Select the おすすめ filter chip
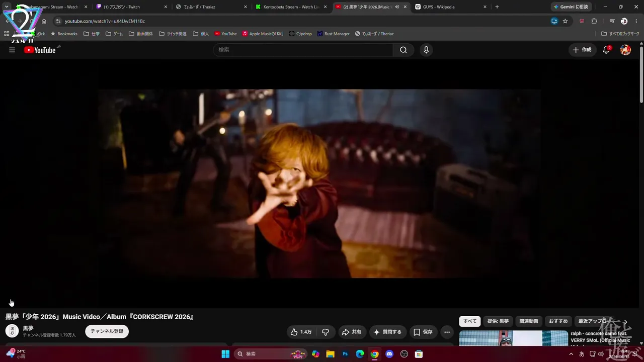 (x=558, y=321)
